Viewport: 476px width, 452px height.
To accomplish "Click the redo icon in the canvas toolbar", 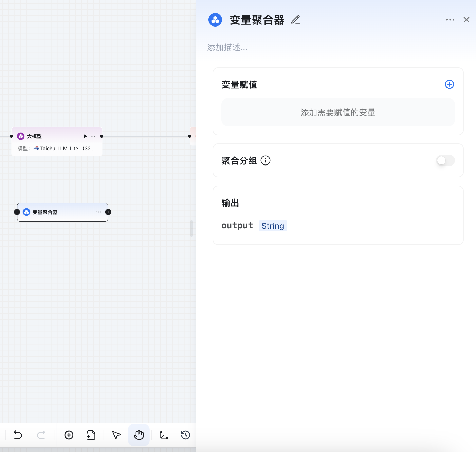I will point(41,435).
